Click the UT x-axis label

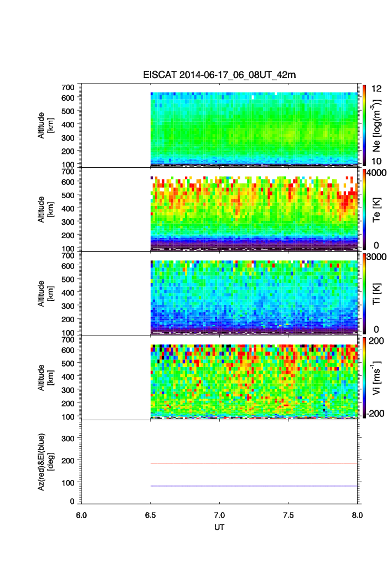click(x=220, y=527)
